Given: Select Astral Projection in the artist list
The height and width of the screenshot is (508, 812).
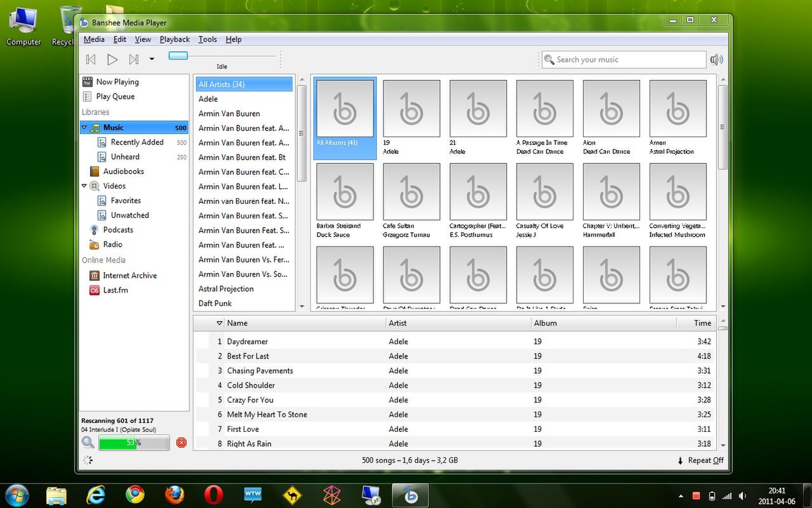Looking at the screenshot, I should click(244, 289).
